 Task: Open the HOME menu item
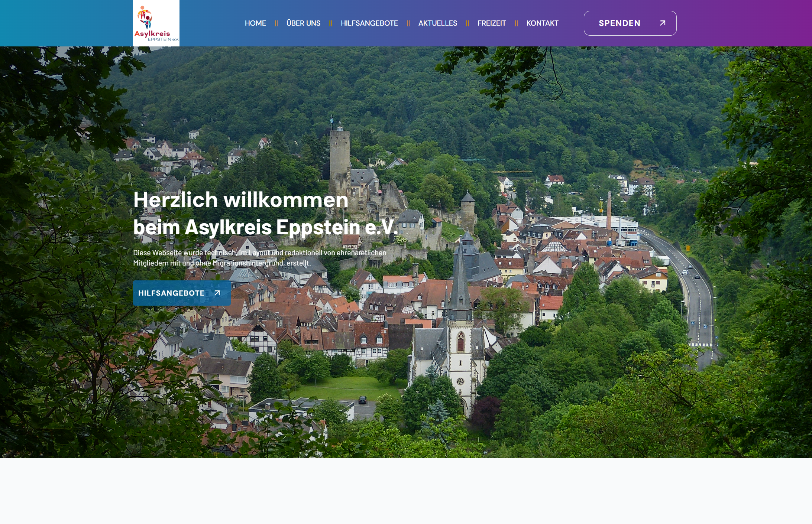(x=255, y=23)
